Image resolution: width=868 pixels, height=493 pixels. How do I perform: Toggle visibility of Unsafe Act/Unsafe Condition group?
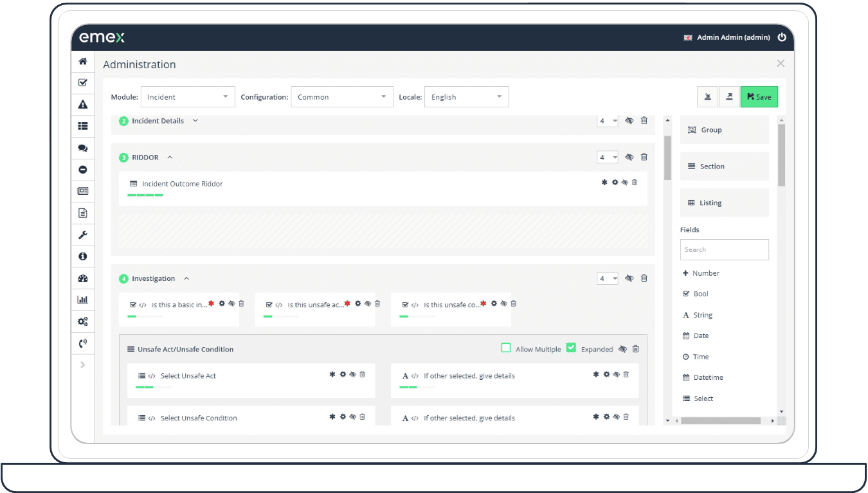pos(622,349)
